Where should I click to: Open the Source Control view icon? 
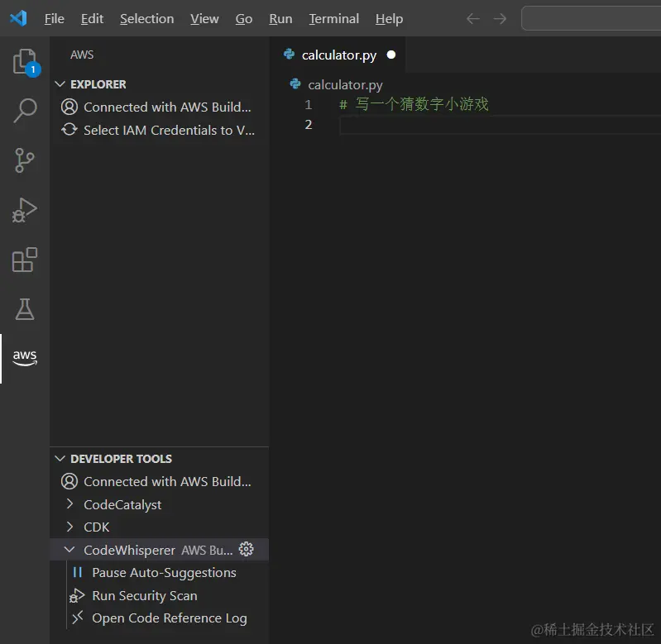tap(25, 160)
